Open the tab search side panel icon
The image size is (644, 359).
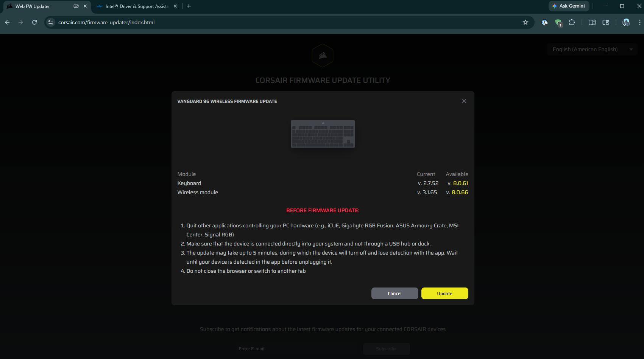coord(606,22)
